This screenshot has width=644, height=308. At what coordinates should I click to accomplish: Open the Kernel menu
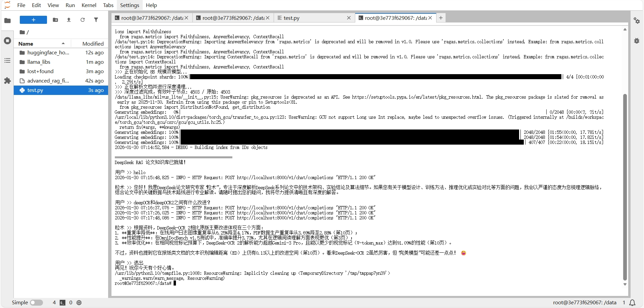coord(89,5)
